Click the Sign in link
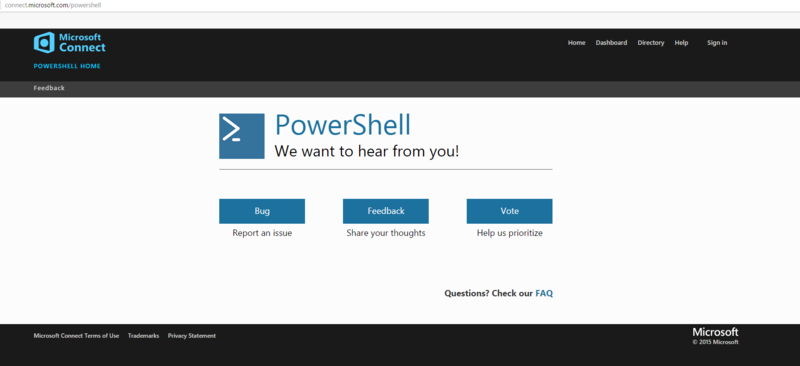This screenshot has width=800, height=366. [x=717, y=43]
